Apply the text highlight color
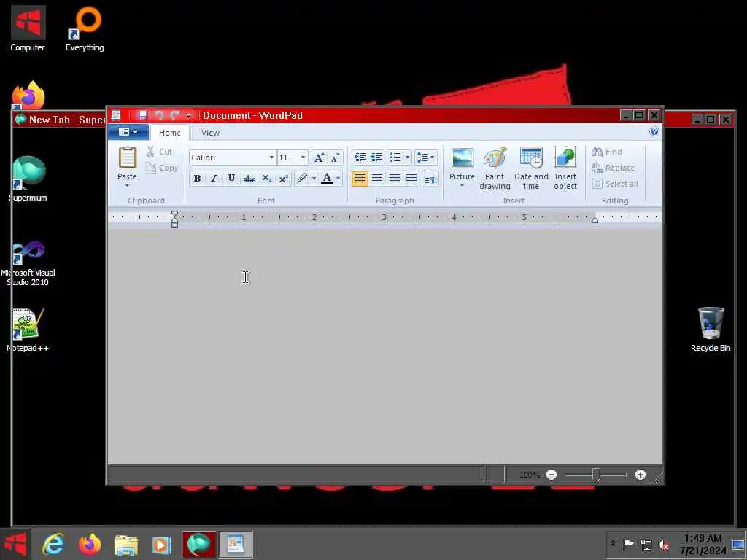 [302, 179]
